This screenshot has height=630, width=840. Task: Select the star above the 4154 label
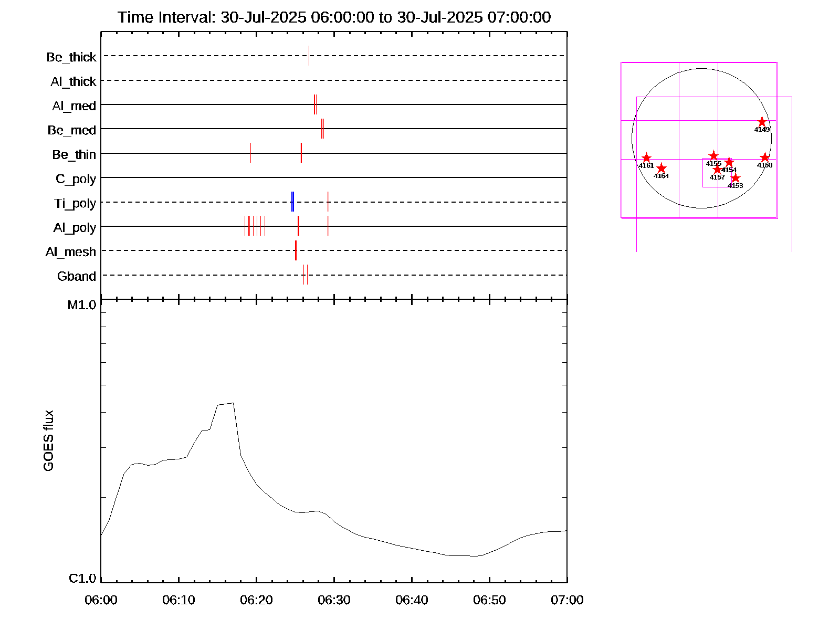click(729, 163)
